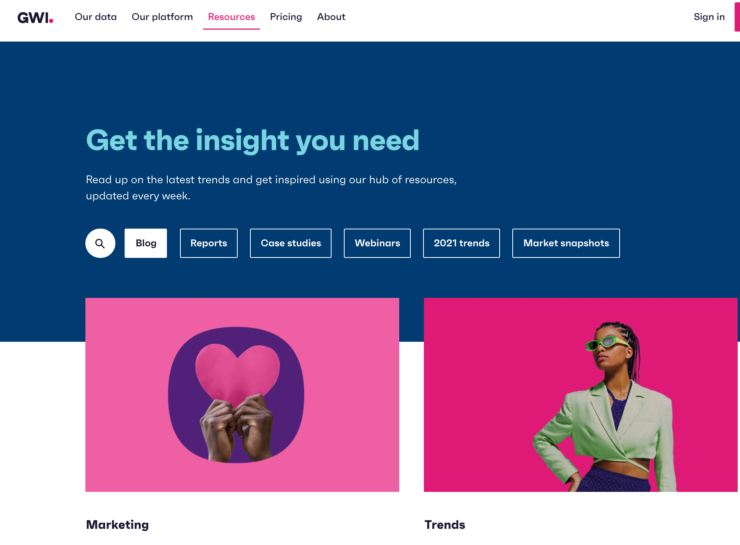Viewport: 740px width, 545px height.
Task: Click the pink button at top right edge
Action: pos(737,16)
